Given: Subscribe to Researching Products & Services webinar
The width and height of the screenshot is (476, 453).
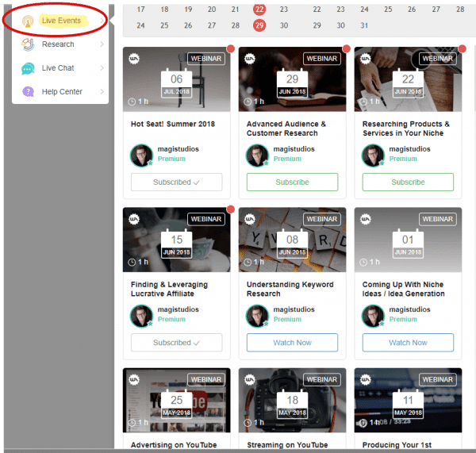Looking at the screenshot, I should coord(408,182).
